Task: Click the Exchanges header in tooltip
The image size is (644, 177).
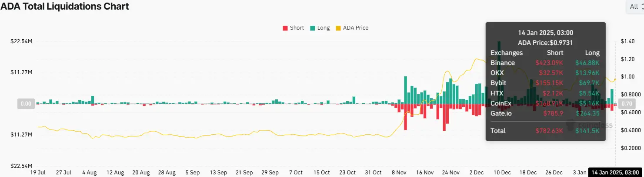Action: pyautogui.click(x=507, y=53)
